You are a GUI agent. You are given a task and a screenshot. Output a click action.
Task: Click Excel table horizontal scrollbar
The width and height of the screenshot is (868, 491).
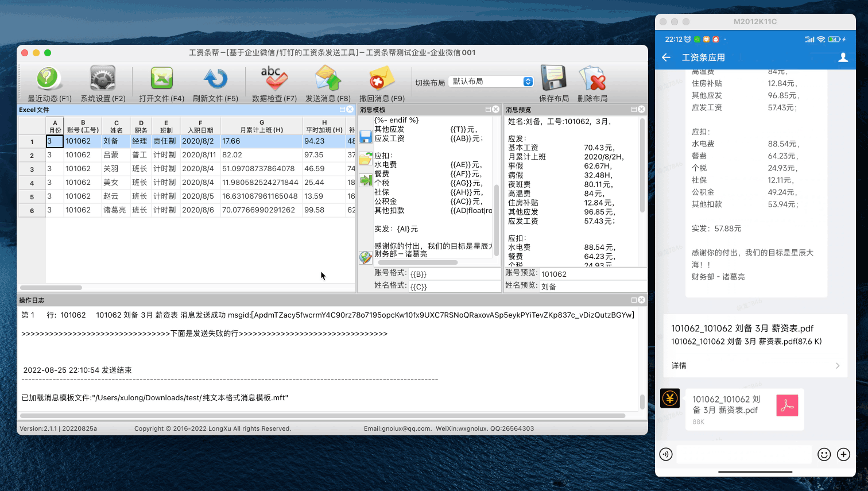(x=51, y=288)
